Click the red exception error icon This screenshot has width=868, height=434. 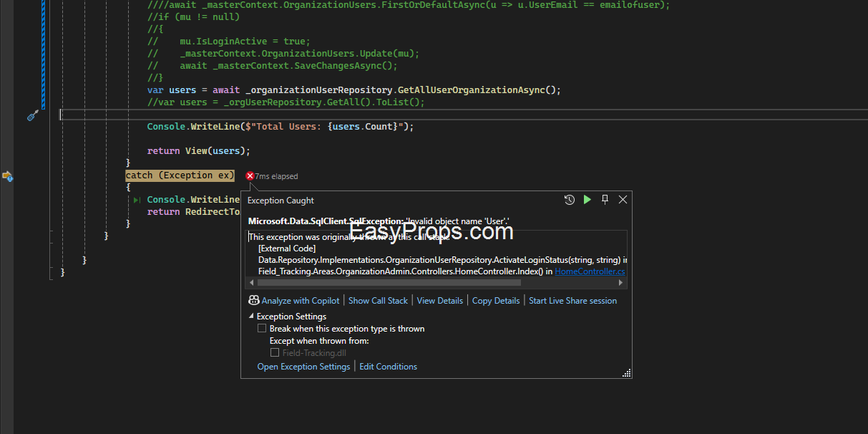coord(250,176)
